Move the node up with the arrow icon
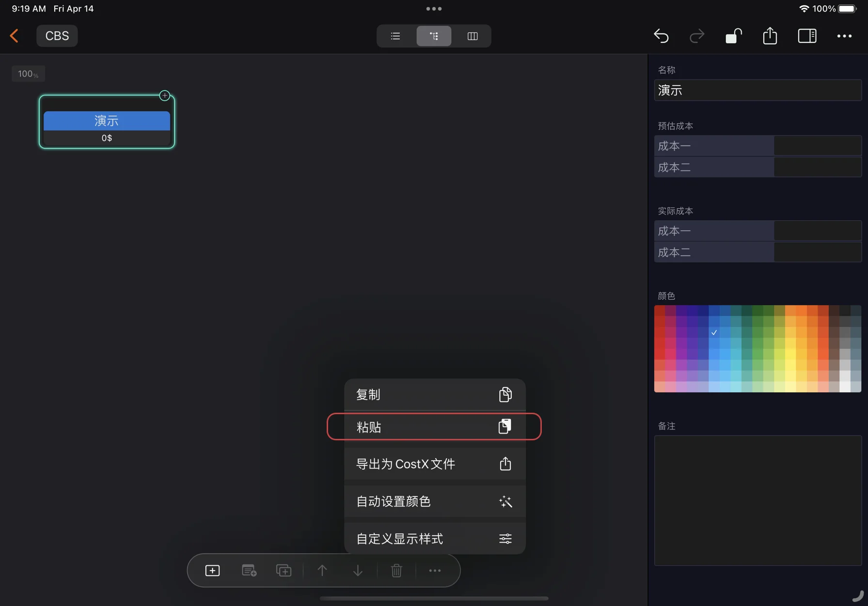 click(322, 570)
